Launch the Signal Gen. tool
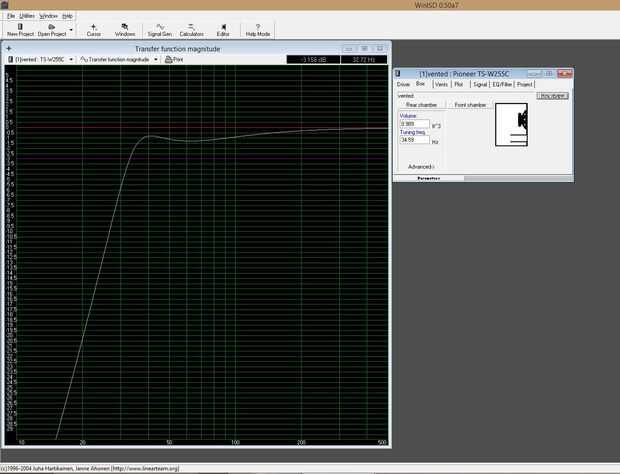 point(160,29)
